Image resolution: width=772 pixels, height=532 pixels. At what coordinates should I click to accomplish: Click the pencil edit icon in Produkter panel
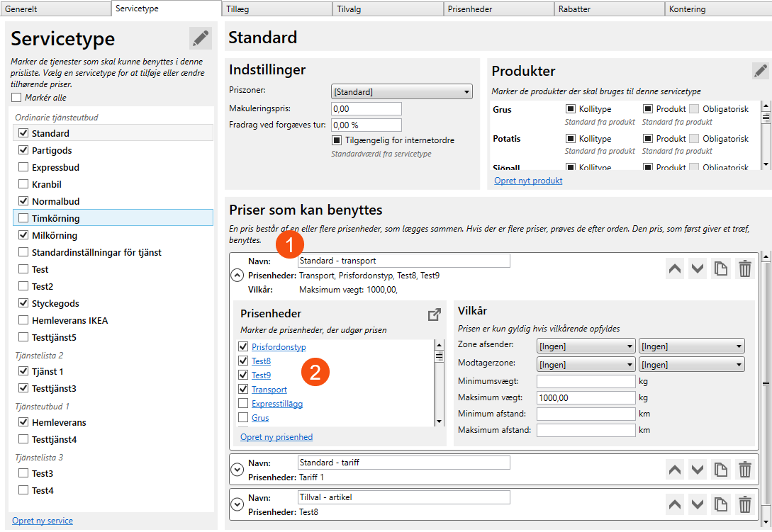760,70
